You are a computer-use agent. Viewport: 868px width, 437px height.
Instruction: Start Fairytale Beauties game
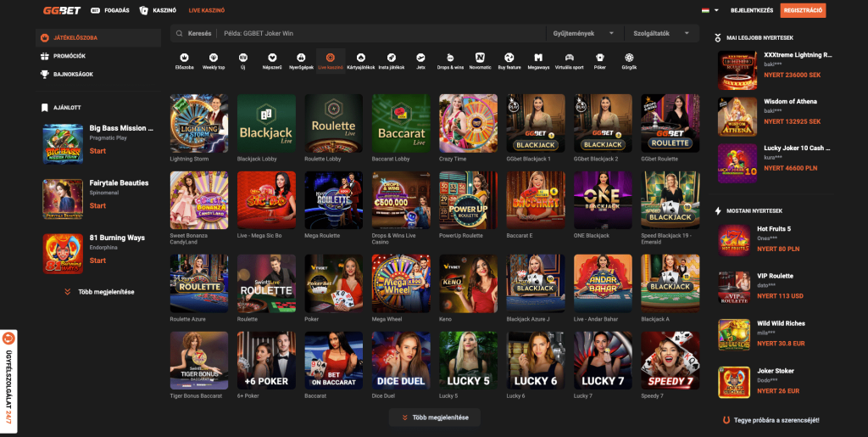pos(97,205)
